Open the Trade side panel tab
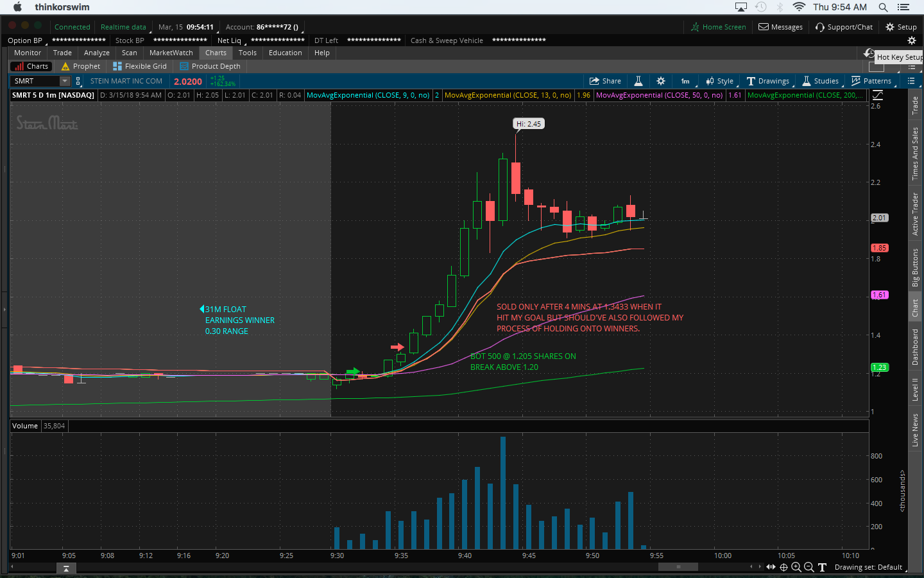This screenshot has width=924, height=578. coord(916,105)
